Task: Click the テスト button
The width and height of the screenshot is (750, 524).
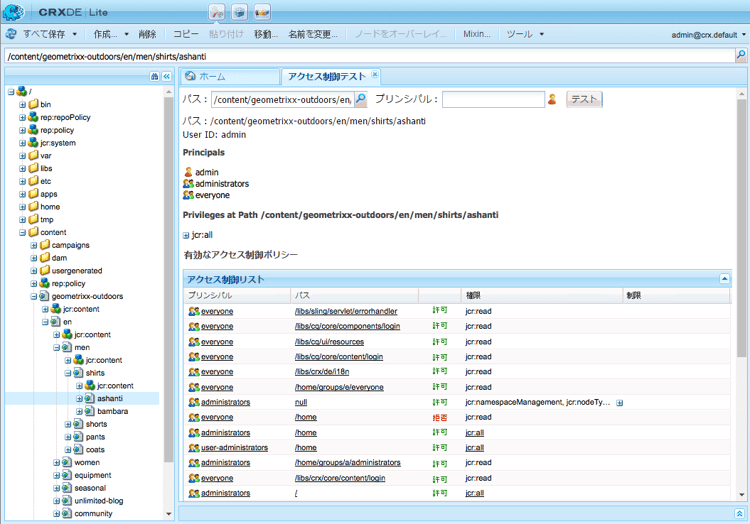Action: pos(584,99)
